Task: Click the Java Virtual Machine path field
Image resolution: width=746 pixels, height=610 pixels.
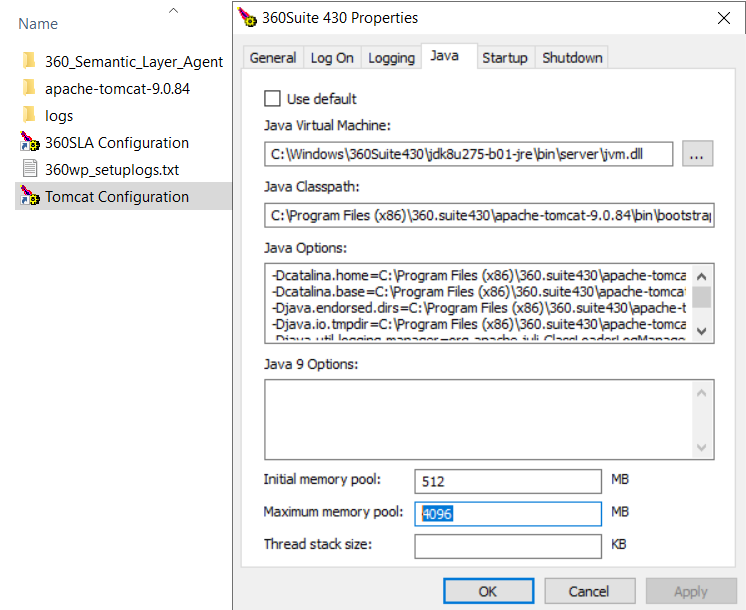Action: [468, 154]
